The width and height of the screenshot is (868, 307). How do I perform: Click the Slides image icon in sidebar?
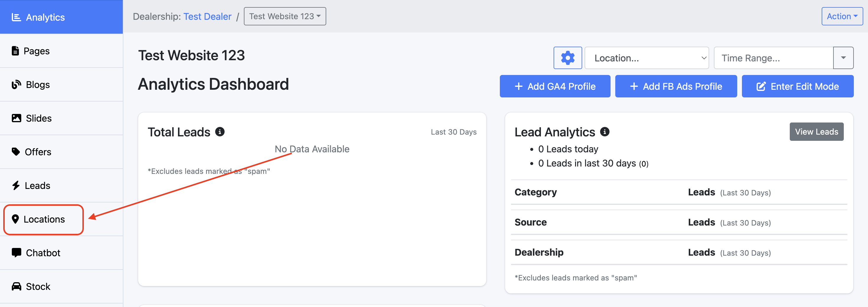click(16, 118)
